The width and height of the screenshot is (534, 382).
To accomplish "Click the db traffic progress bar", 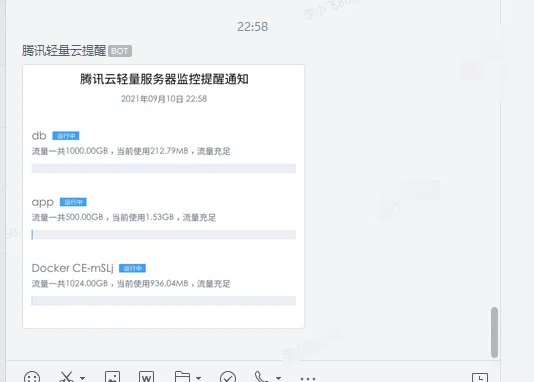I will 164,169.
